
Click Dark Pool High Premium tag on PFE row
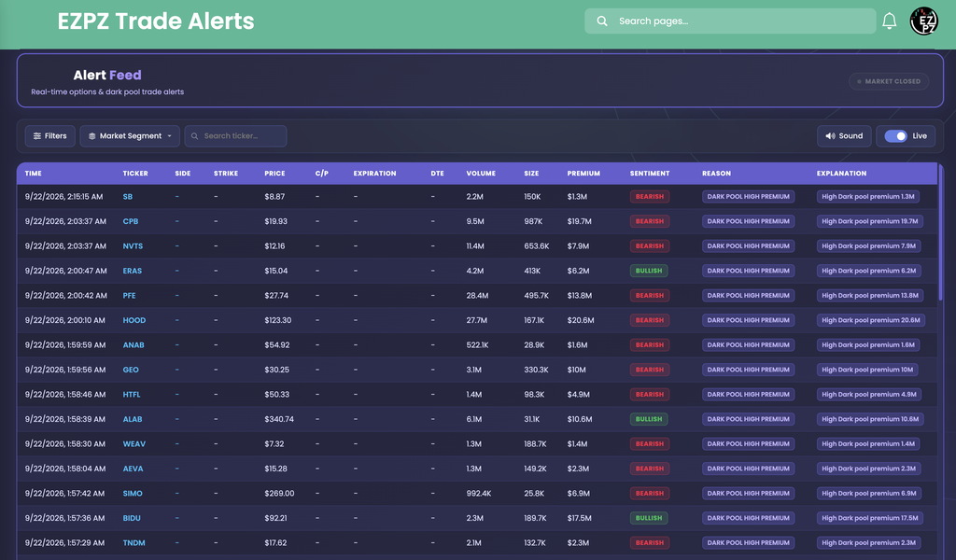click(748, 296)
